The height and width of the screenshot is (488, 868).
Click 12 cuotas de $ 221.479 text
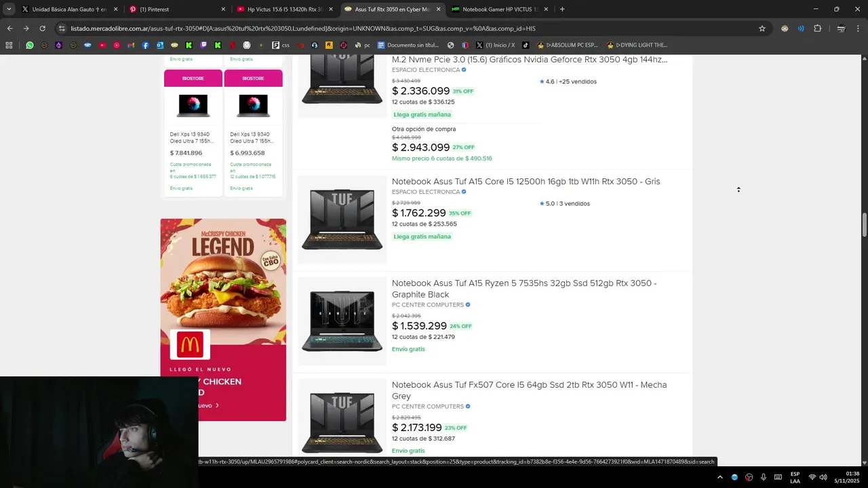click(423, 337)
